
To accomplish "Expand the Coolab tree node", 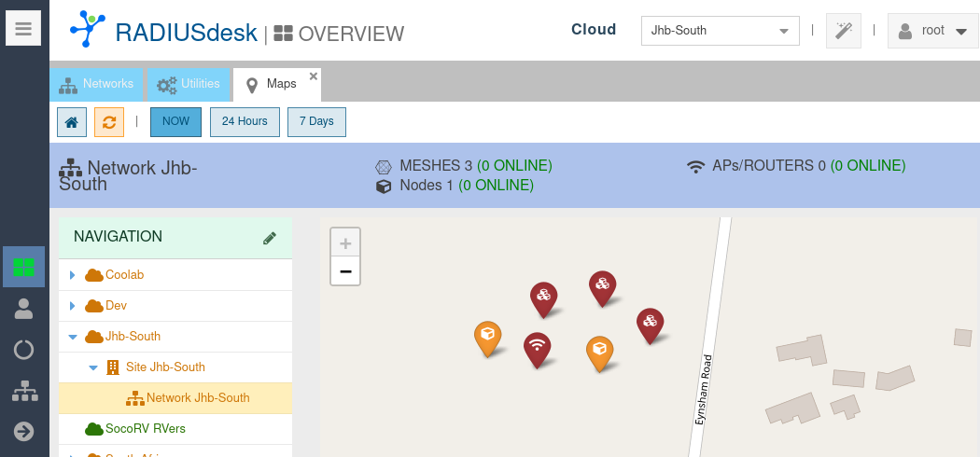I will (73, 275).
